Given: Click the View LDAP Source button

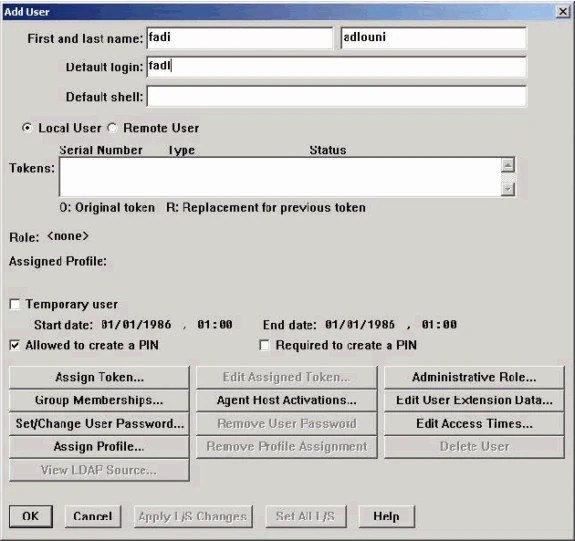Looking at the screenshot, I should point(99,470).
